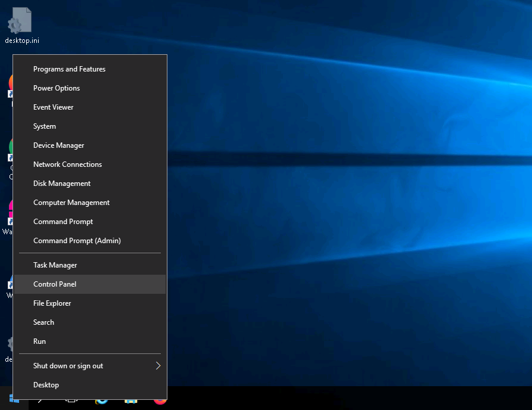Open Programs and Features from the menu

point(90,69)
